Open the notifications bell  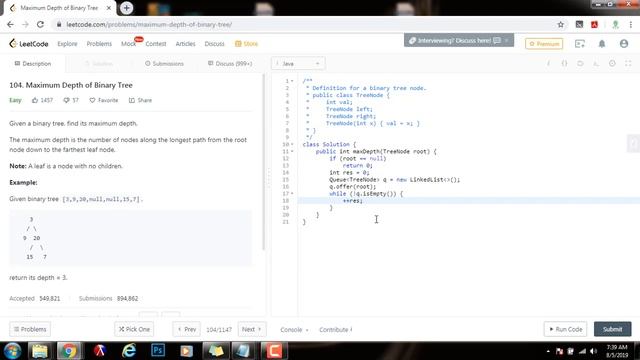click(602, 44)
